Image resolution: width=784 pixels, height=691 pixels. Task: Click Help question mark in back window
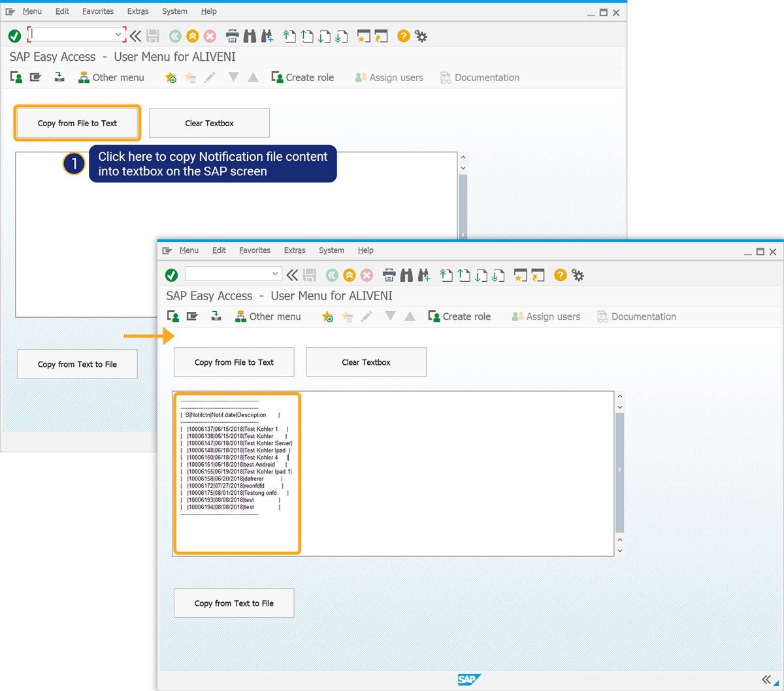pyautogui.click(x=403, y=37)
